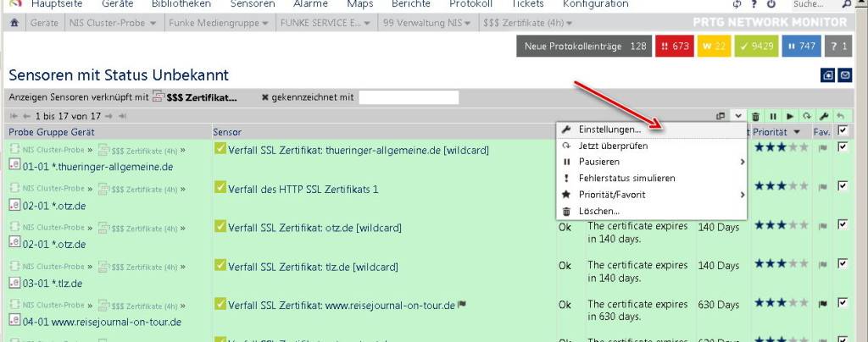The height and width of the screenshot is (342, 868).
Task: Jump to the last page with the pagination arrow
Action: click(122, 116)
